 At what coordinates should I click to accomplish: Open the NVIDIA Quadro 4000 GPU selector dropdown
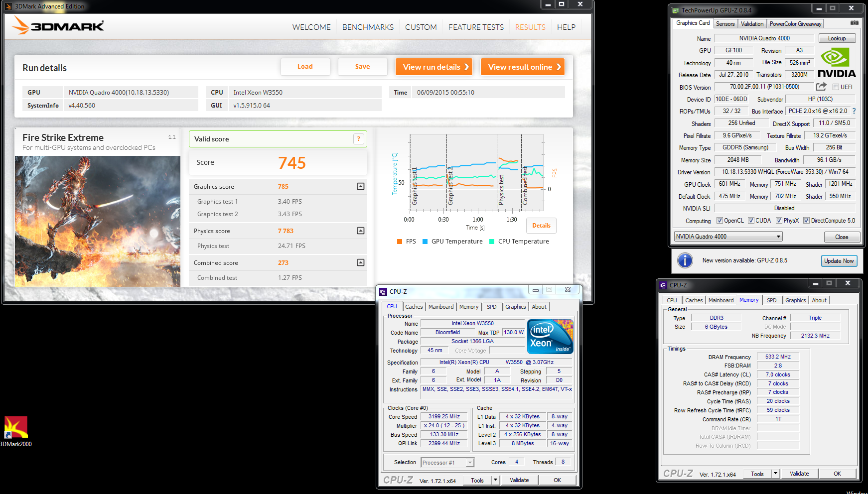coord(728,237)
